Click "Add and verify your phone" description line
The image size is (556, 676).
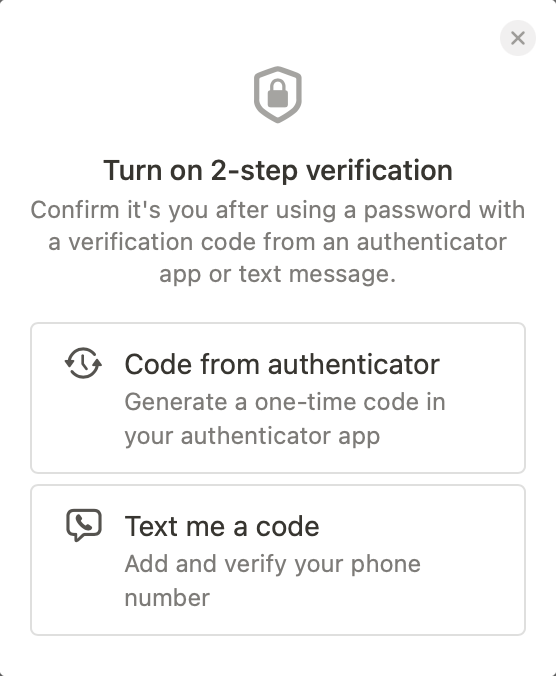272,564
